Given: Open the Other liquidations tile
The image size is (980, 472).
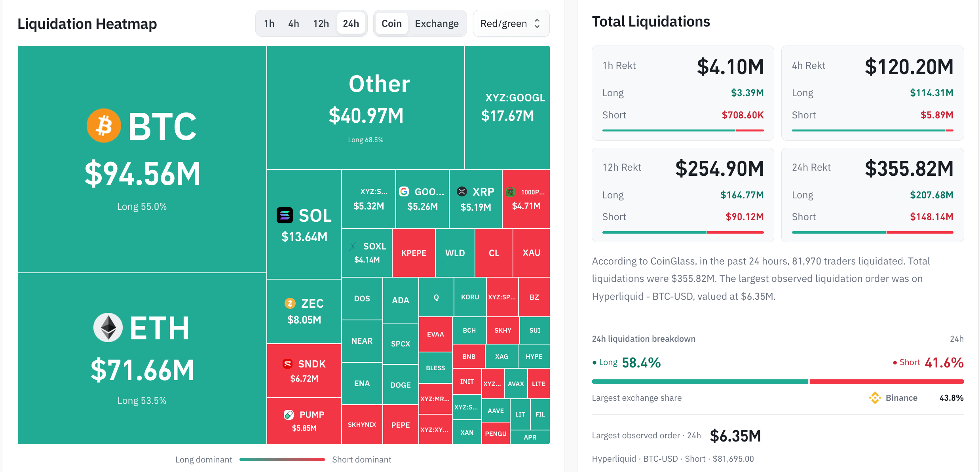Looking at the screenshot, I should 366,107.
